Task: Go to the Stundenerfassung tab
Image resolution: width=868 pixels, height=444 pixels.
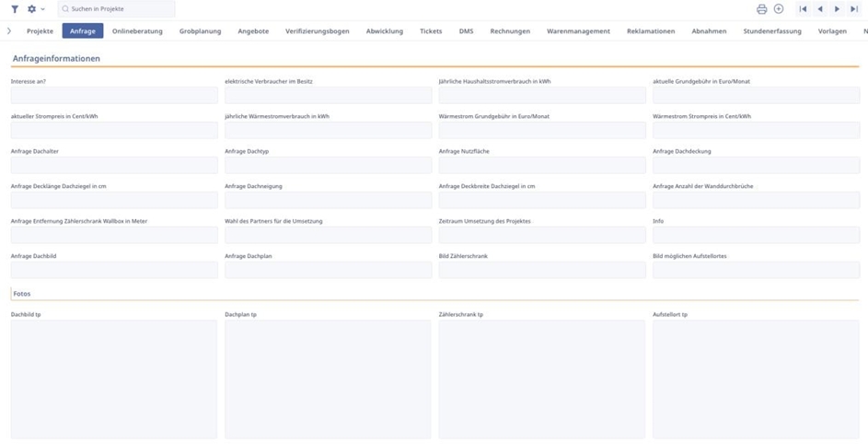Action: (x=772, y=31)
